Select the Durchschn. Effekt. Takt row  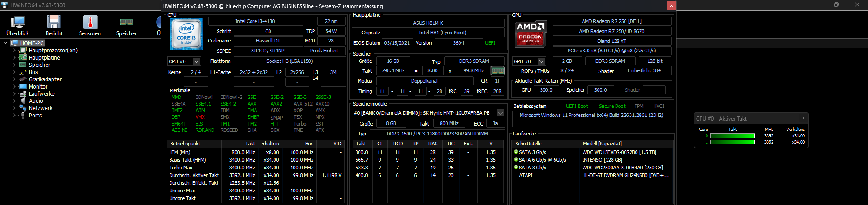point(256,183)
